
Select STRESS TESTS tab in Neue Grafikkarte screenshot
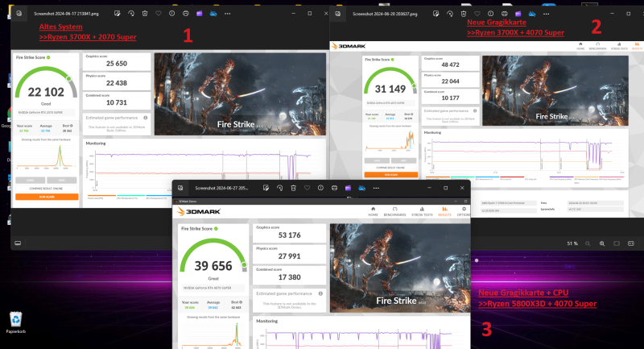(x=620, y=48)
